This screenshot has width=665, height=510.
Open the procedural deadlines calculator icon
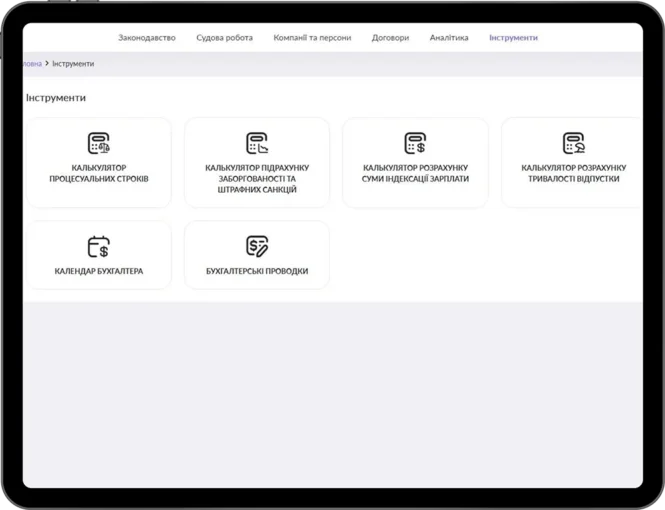99,143
